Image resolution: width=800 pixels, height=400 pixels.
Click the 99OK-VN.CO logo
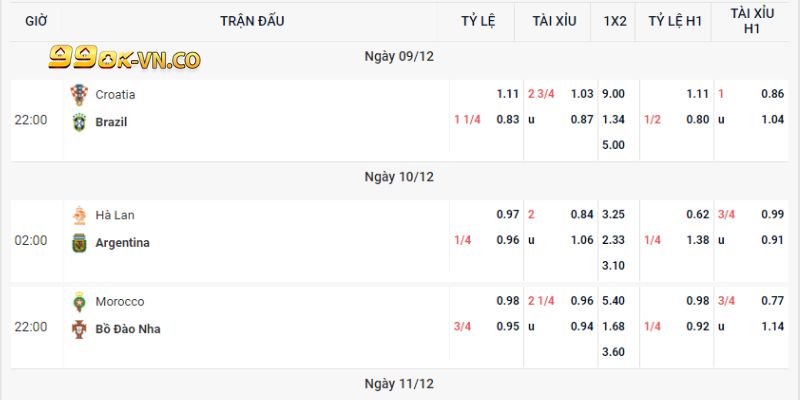pos(125,60)
